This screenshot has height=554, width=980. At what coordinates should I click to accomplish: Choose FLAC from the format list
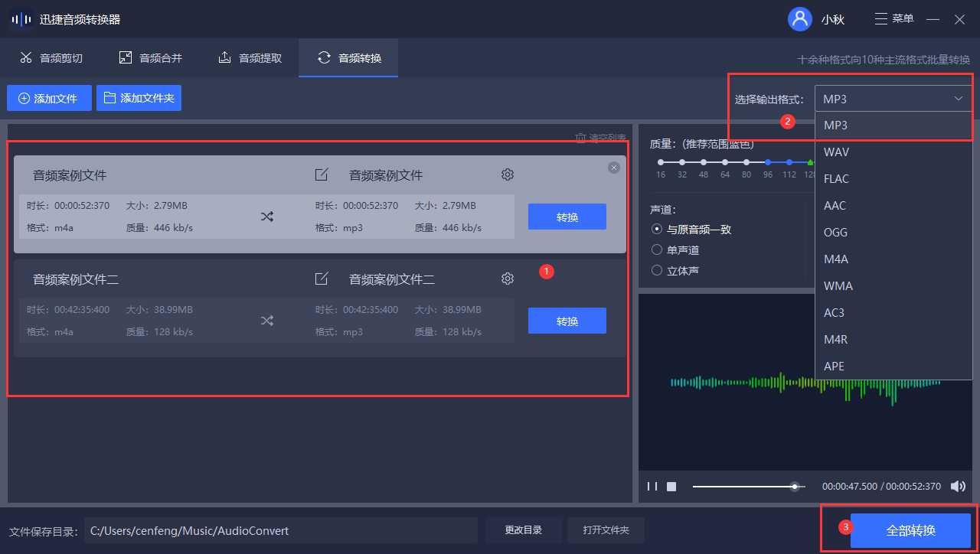(x=893, y=178)
